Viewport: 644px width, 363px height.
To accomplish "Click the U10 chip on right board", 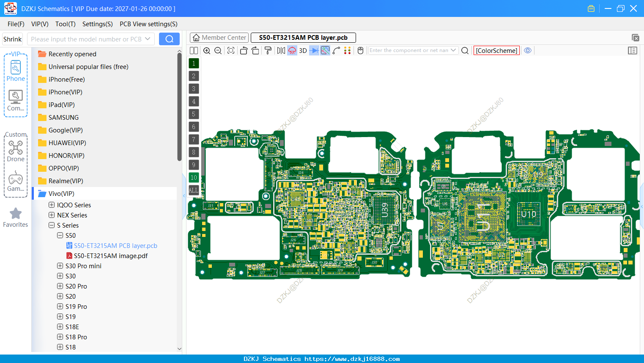I will [529, 214].
